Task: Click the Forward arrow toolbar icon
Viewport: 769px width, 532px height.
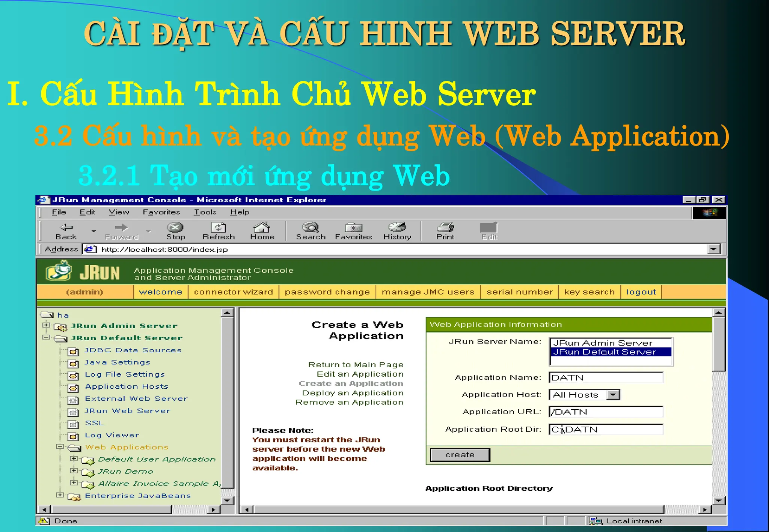Action: click(x=121, y=227)
